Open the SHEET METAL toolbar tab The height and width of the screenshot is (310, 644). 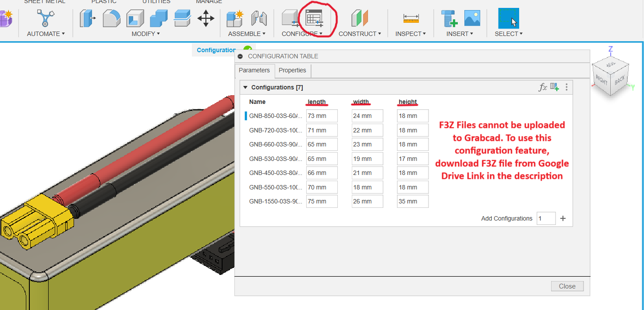pyautogui.click(x=45, y=2)
